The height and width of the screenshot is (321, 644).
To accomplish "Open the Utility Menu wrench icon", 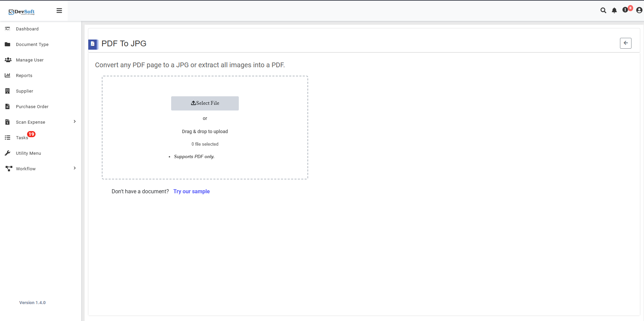I will [x=7, y=153].
